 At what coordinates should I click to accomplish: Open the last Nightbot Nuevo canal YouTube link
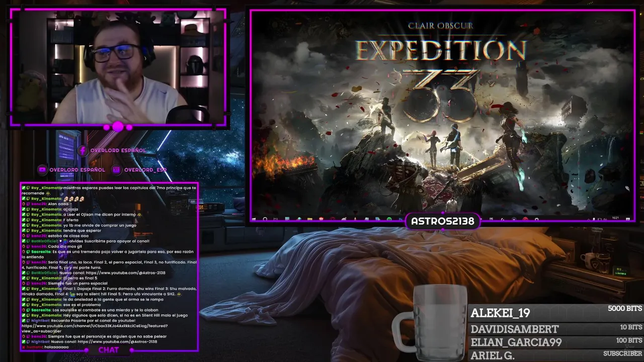pyautogui.click(x=118, y=341)
